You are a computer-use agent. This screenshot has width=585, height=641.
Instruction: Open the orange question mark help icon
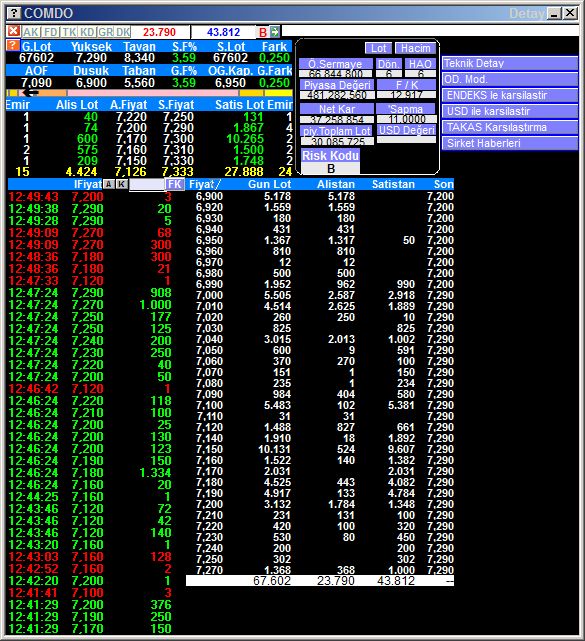tap(13, 45)
